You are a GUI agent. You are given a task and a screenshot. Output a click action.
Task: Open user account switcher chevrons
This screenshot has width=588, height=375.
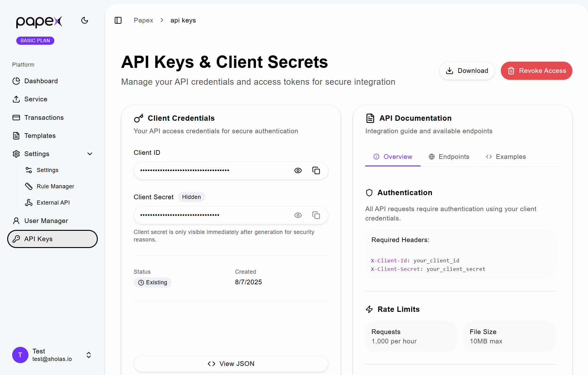pyautogui.click(x=89, y=355)
